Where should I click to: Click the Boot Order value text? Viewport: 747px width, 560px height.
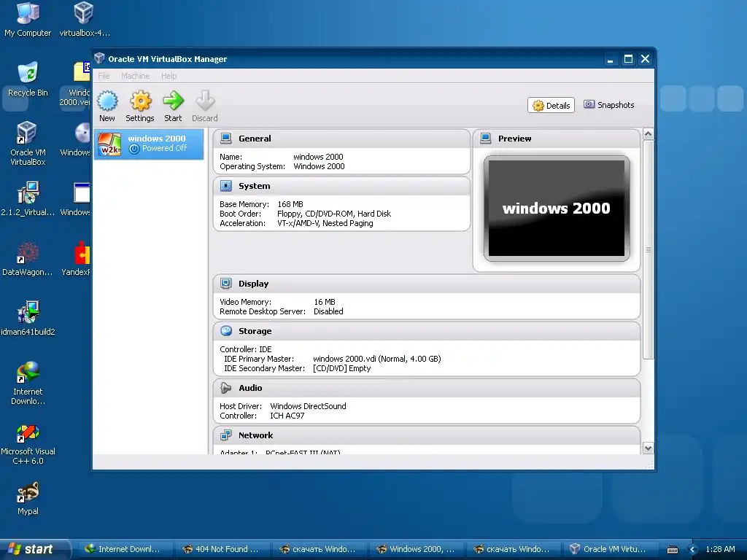[334, 214]
